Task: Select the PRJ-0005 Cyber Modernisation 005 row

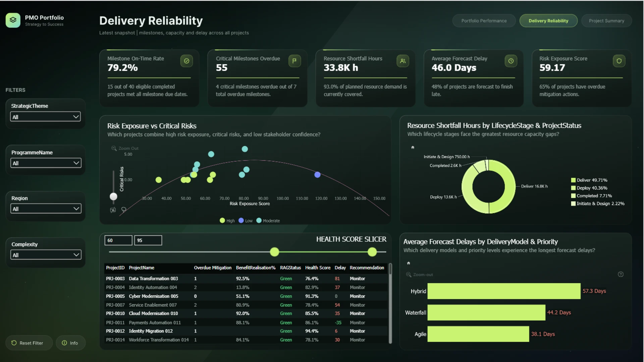Action: (246, 296)
